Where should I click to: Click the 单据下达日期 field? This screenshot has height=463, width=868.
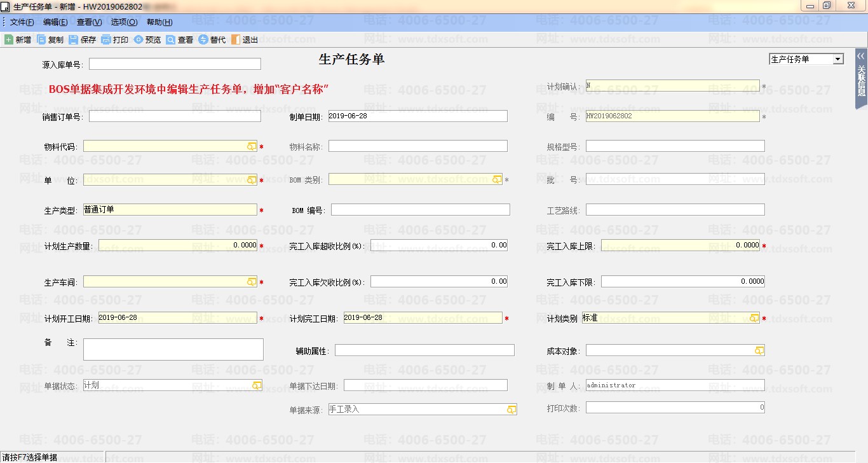pyautogui.click(x=426, y=385)
